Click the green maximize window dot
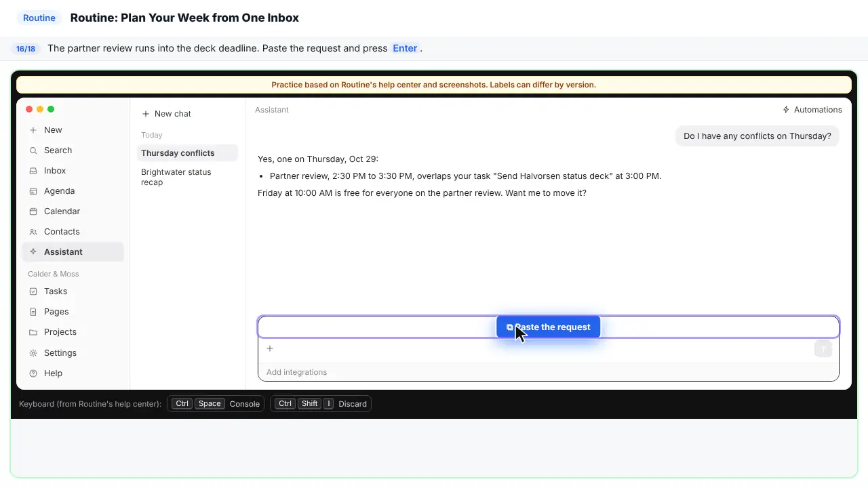This screenshot has width=868, height=488. click(x=51, y=109)
